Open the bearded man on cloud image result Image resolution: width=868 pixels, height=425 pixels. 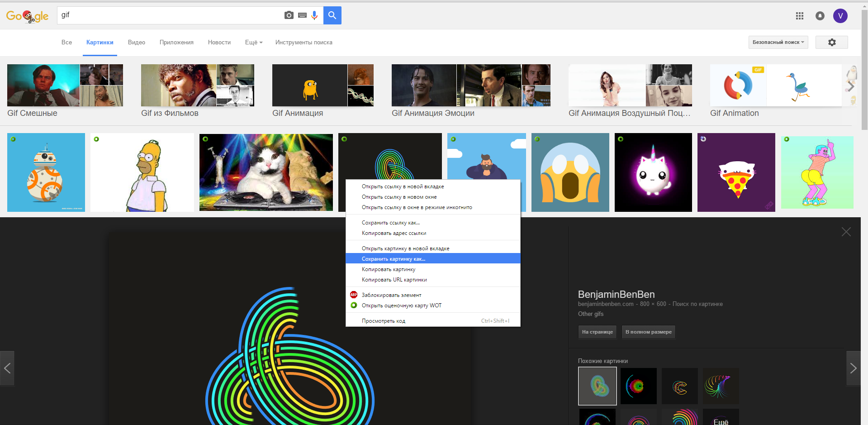pyautogui.click(x=486, y=156)
